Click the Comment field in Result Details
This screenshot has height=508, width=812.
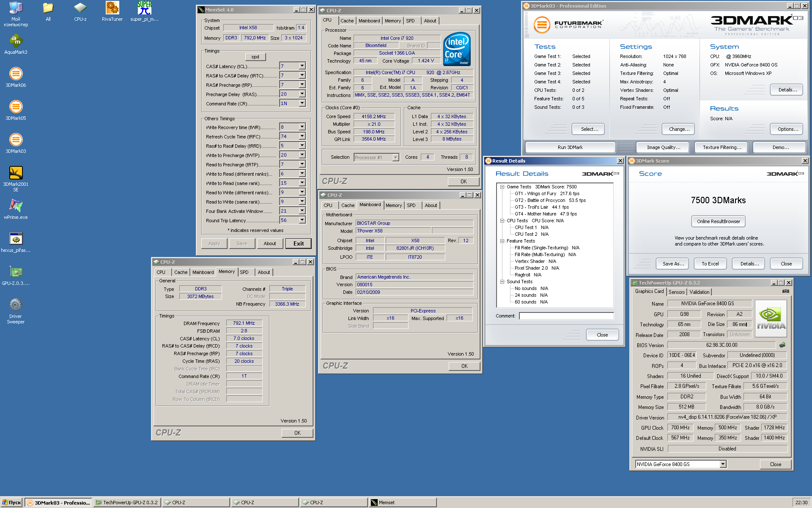point(566,316)
